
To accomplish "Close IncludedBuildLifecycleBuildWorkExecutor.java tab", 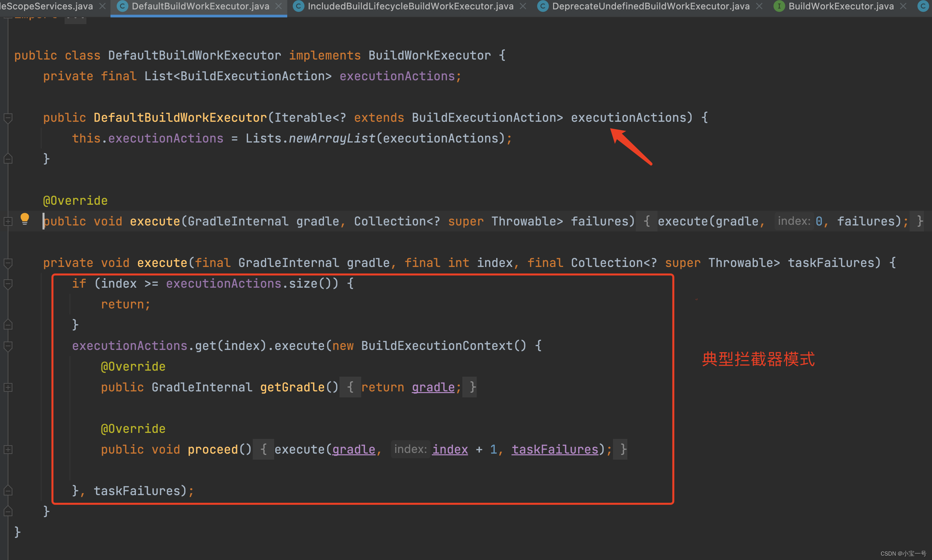I will pos(523,6).
